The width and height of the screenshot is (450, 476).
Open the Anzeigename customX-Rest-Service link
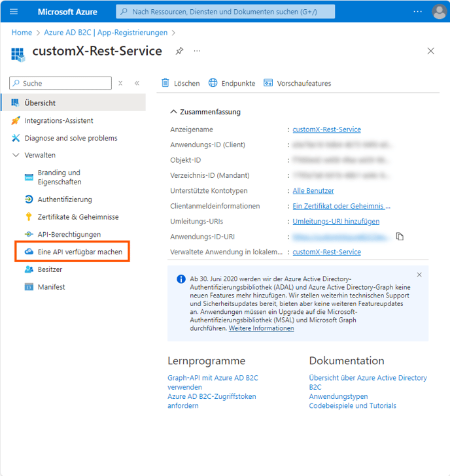pyautogui.click(x=327, y=129)
